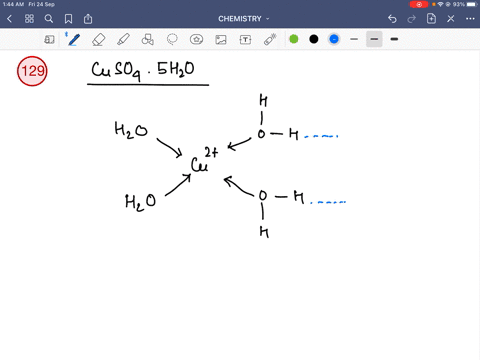The image size is (480, 360).
Task: Open the search tool
Action: coord(49,19)
